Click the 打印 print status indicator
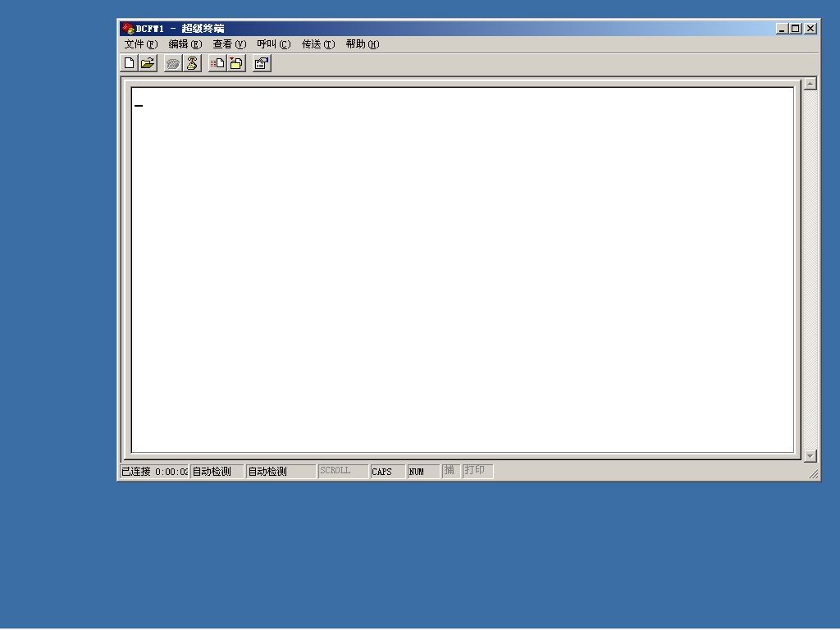840x630 pixels. click(478, 471)
